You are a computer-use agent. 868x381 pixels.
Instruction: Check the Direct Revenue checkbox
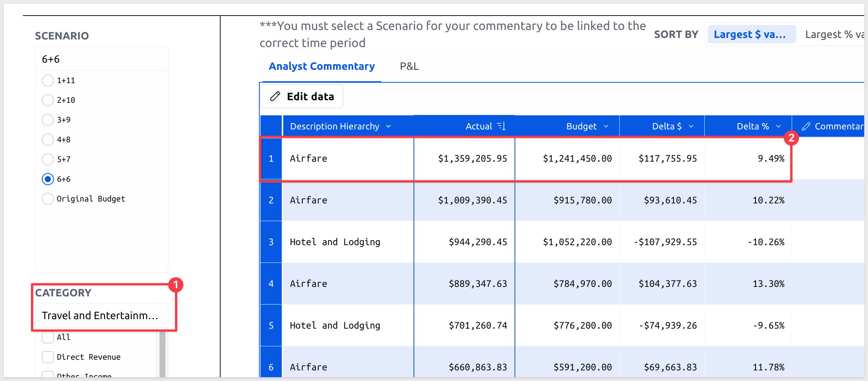click(48, 357)
